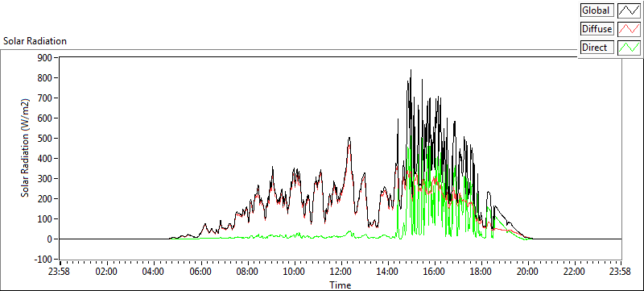
Task: Click the 'Solar Radiation (W/m2)' Y-axis label
Action: coord(26,148)
